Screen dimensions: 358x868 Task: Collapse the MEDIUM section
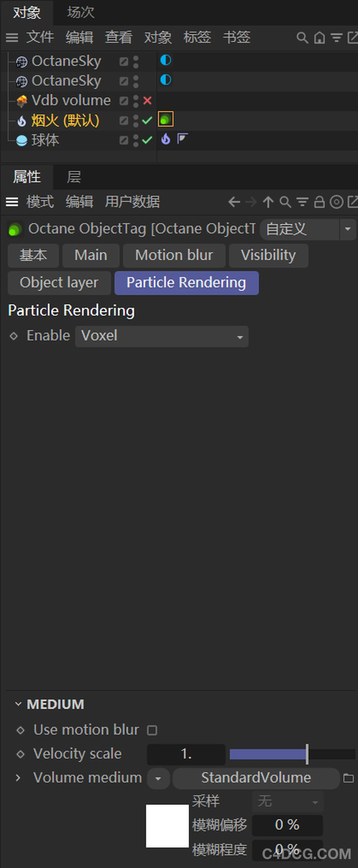tap(18, 703)
